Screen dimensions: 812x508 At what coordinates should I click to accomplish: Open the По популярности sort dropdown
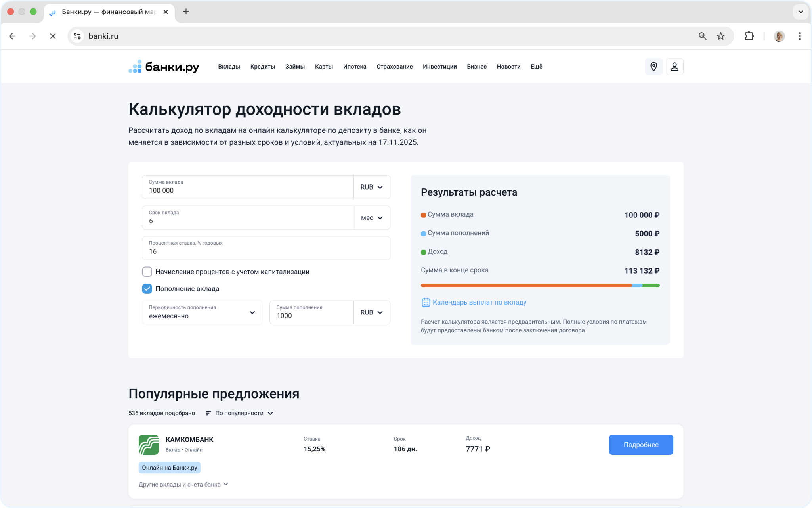240,413
